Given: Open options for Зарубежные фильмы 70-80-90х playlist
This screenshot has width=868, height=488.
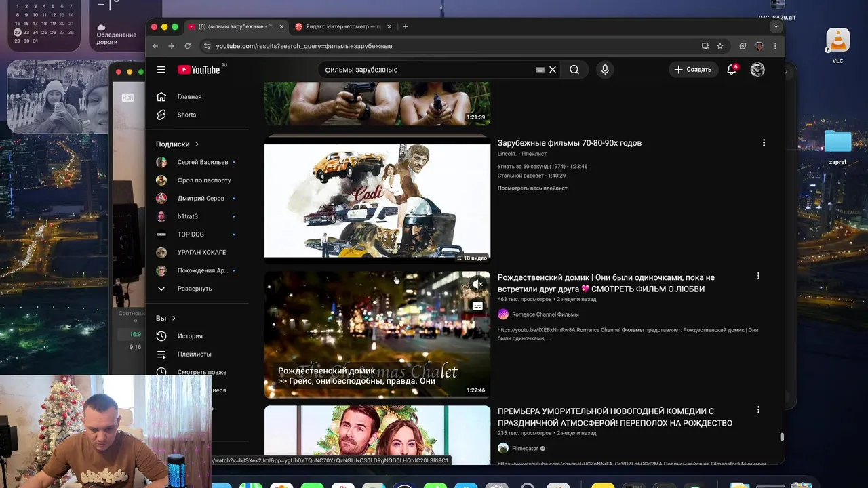Looking at the screenshot, I should (x=764, y=143).
